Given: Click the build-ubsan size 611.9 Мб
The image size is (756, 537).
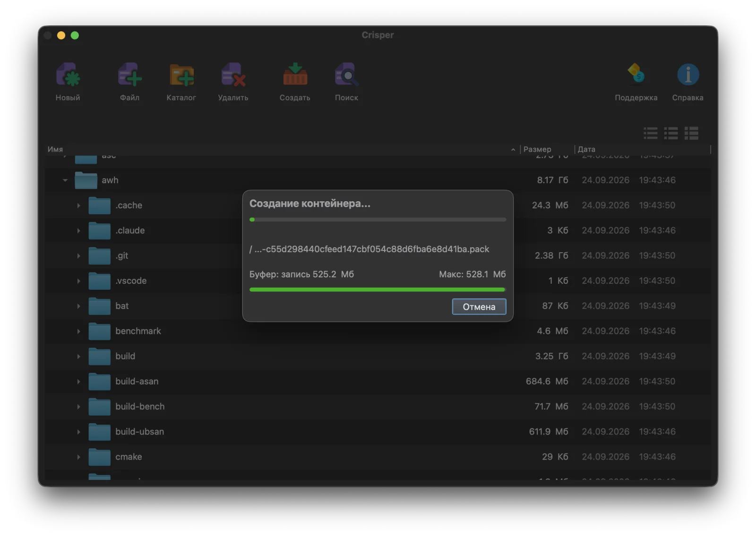Looking at the screenshot, I should pos(549,432).
